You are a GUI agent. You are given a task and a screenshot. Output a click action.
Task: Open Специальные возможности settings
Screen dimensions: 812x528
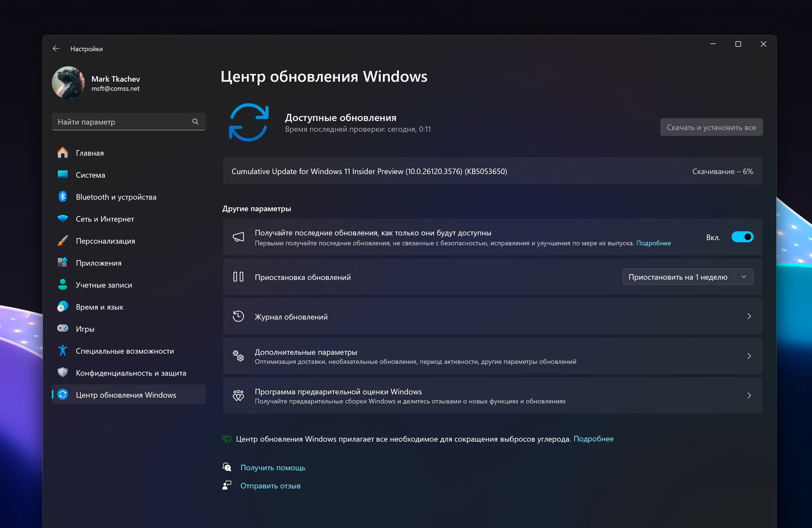[x=129, y=351]
